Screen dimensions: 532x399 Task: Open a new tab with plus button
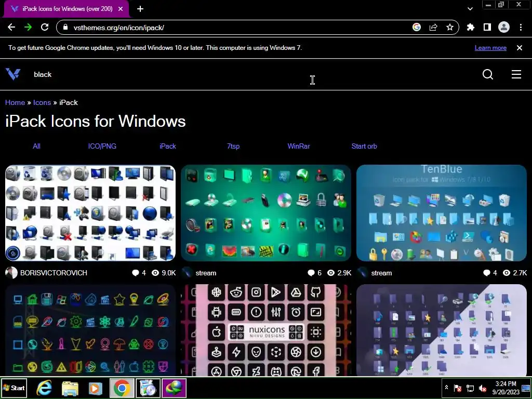click(x=140, y=9)
